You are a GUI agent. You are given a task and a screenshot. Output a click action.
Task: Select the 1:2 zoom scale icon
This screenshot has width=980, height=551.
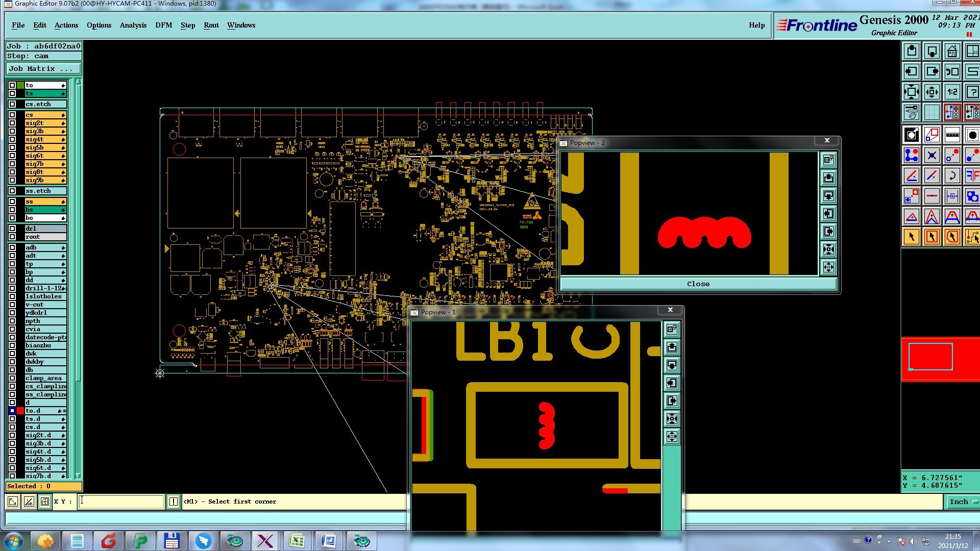tap(952, 92)
